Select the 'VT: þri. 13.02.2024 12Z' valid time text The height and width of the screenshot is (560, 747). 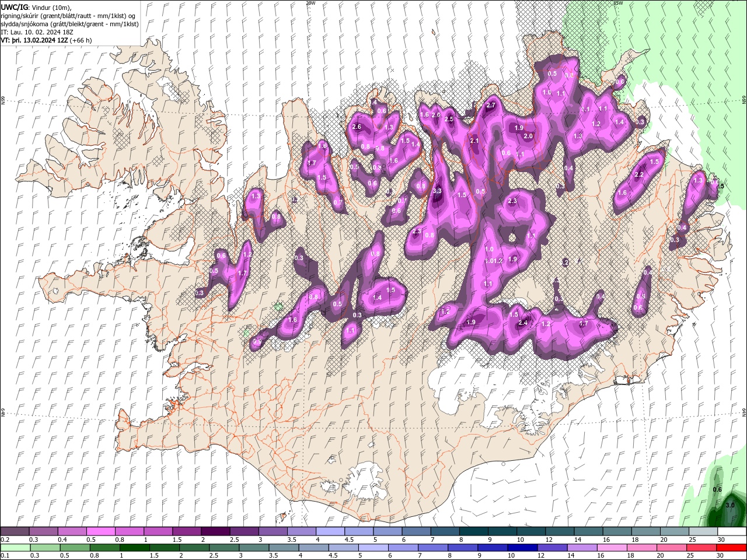point(34,40)
